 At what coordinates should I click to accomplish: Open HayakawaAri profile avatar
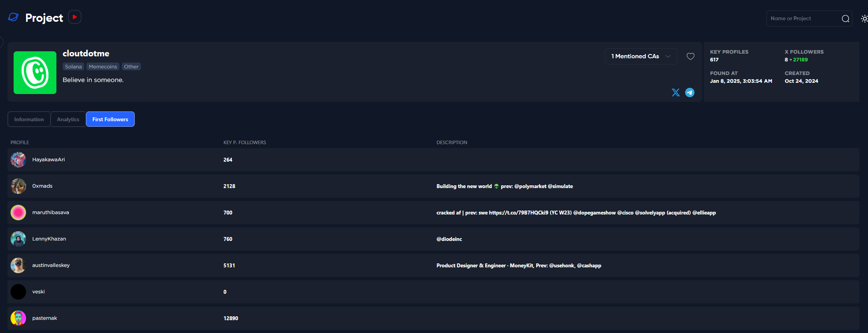coord(18,160)
